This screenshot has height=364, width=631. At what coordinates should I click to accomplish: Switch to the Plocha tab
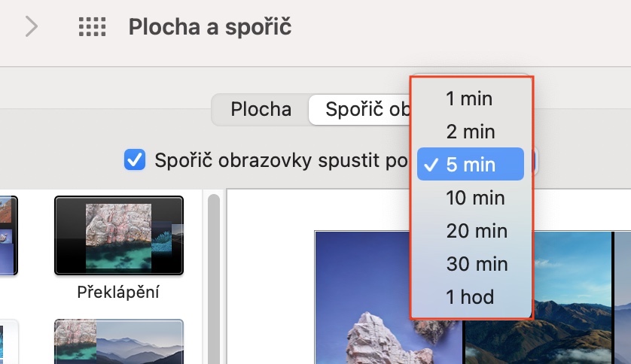pos(261,109)
